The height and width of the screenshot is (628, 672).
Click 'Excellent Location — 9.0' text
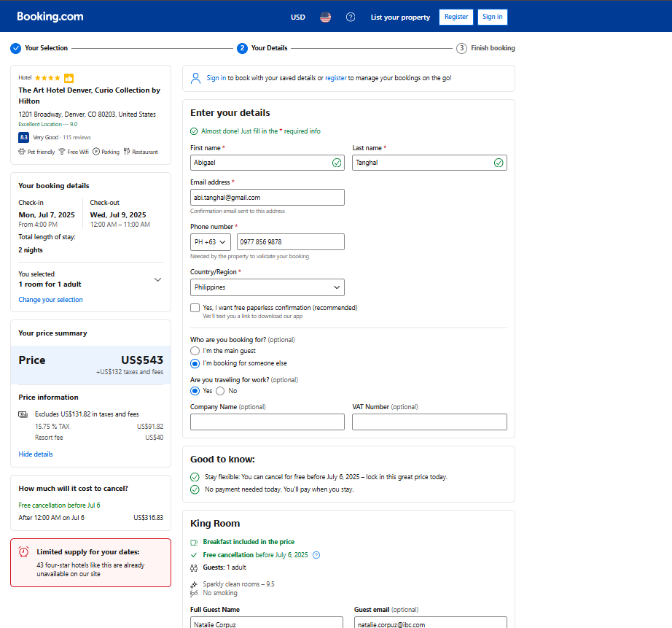[x=48, y=125]
